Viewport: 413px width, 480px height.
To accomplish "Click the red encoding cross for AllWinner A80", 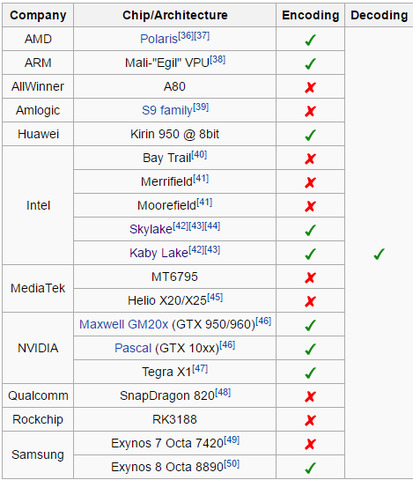I will pos(310,87).
